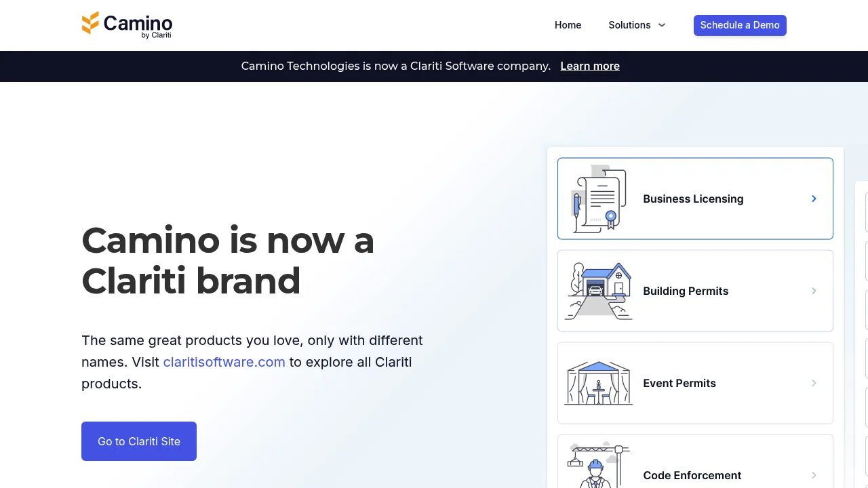Click the Building Permits house illustration

[x=599, y=291]
